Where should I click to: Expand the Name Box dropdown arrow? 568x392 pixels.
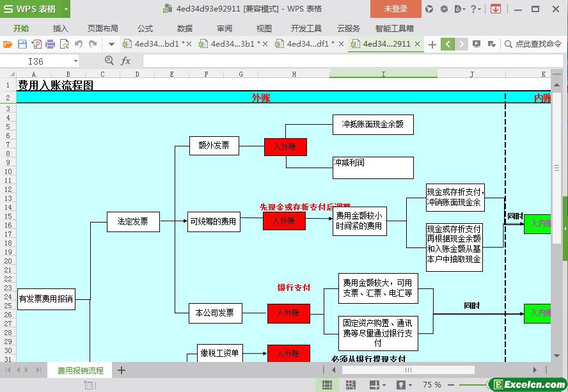pyautogui.click(x=75, y=61)
